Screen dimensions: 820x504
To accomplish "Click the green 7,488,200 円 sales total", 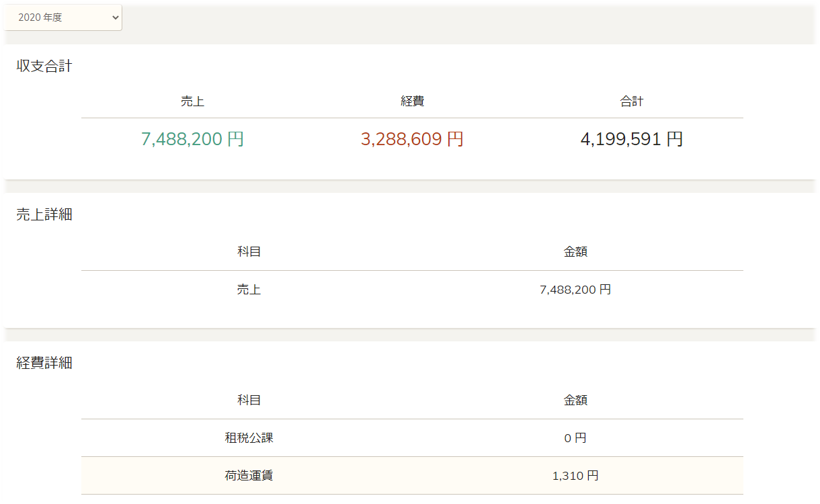I will point(192,139).
